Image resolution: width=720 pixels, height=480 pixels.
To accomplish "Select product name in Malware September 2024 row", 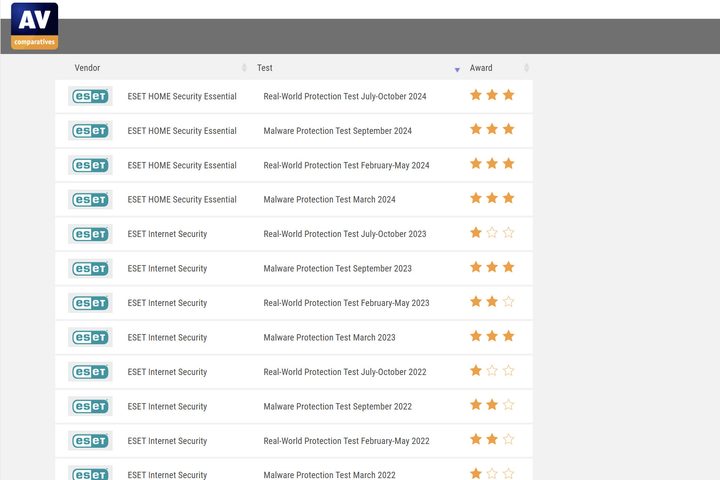I will pos(182,131).
